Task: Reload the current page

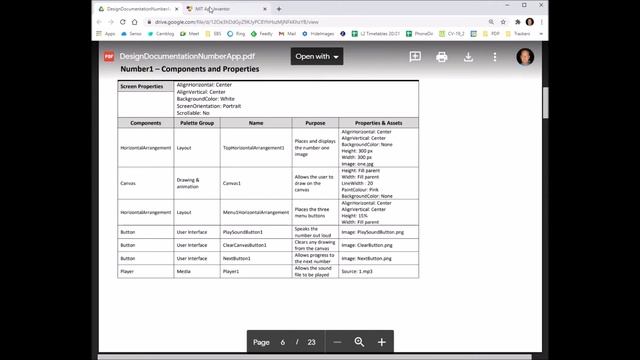Action: (x=122, y=22)
